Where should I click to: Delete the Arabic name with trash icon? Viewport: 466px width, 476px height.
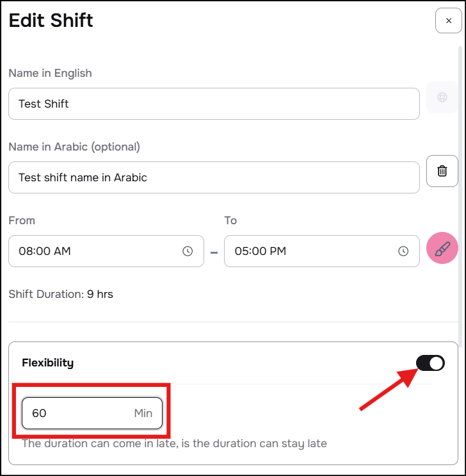[x=442, y=171]
